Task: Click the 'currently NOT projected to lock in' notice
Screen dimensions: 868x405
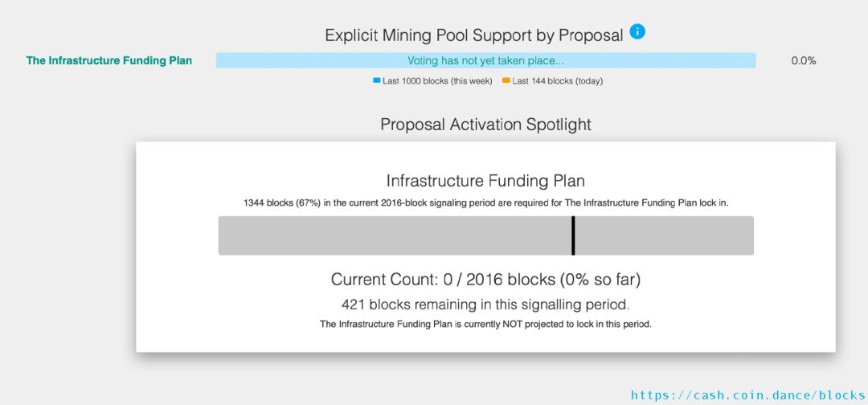Action: point(485,325)
